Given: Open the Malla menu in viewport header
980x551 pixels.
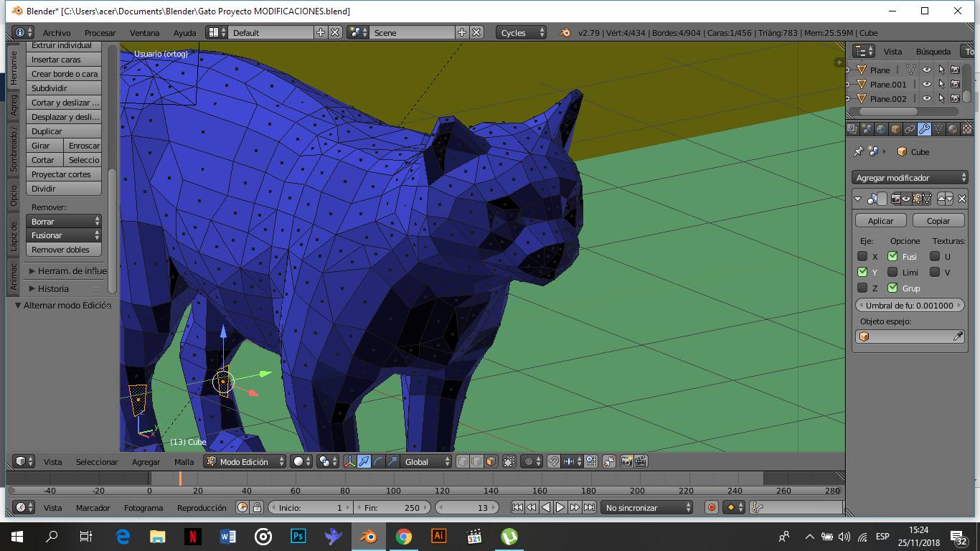Looking at the screenshot, I should pyautogui.click(x=184, y=461).
